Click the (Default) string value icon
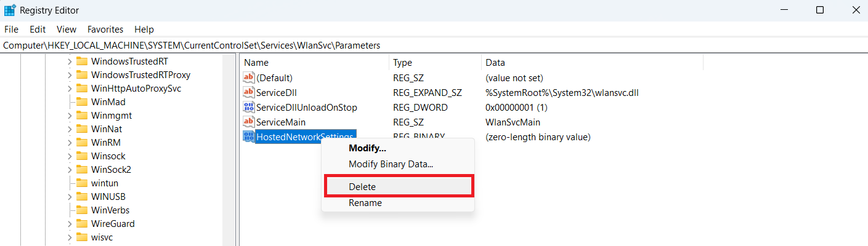 [x=249, y=77]
